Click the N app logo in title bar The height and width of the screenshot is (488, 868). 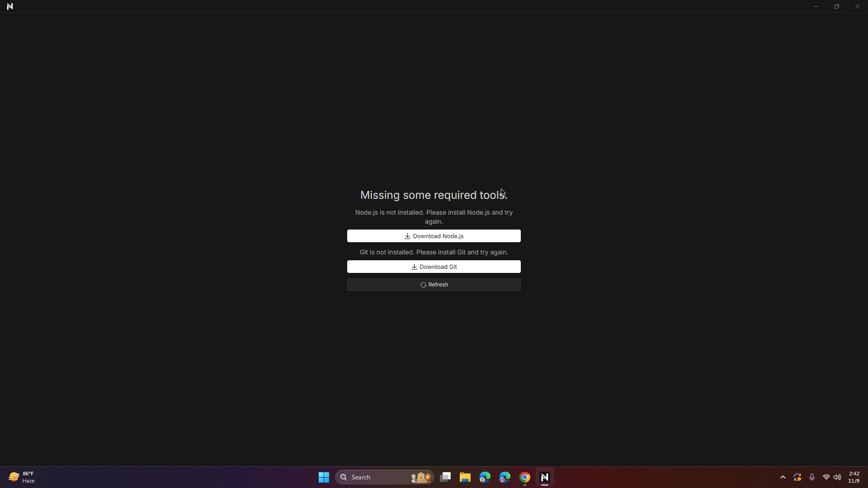[x=10, y=6]
